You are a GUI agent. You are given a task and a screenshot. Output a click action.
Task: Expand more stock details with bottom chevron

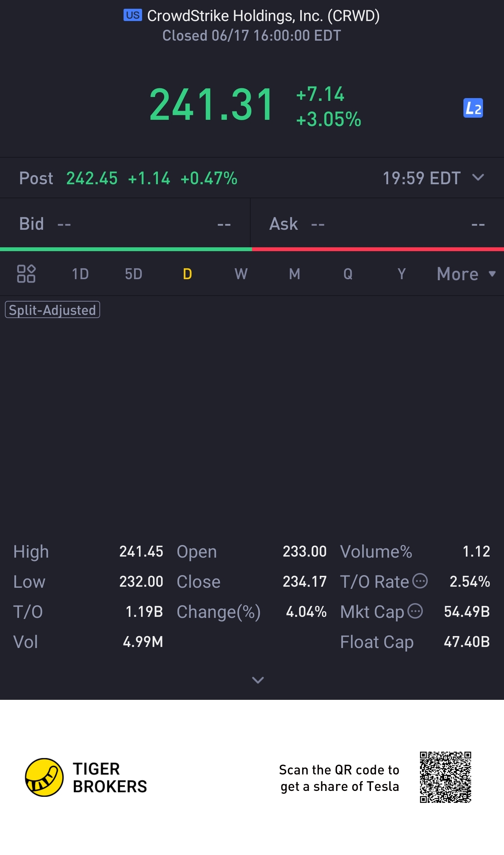click(x=258, y=680)
